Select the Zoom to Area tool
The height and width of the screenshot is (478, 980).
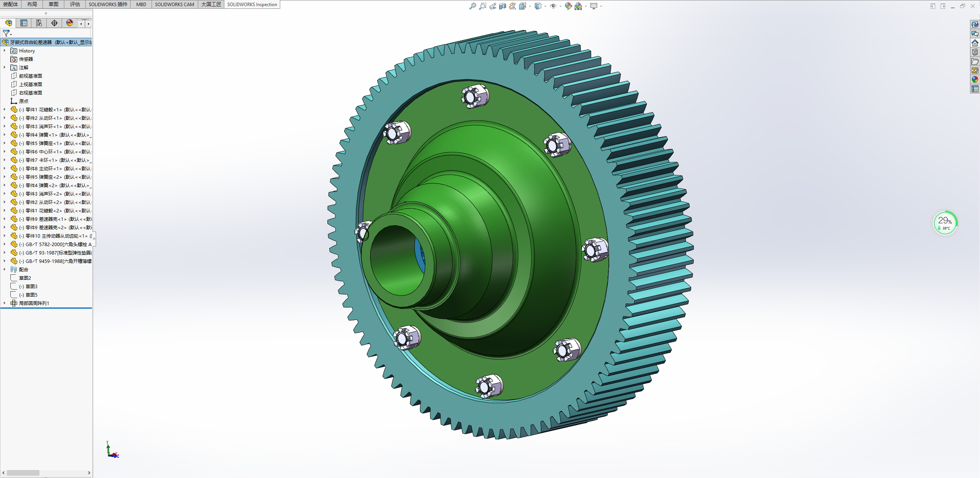pos(483,6)
